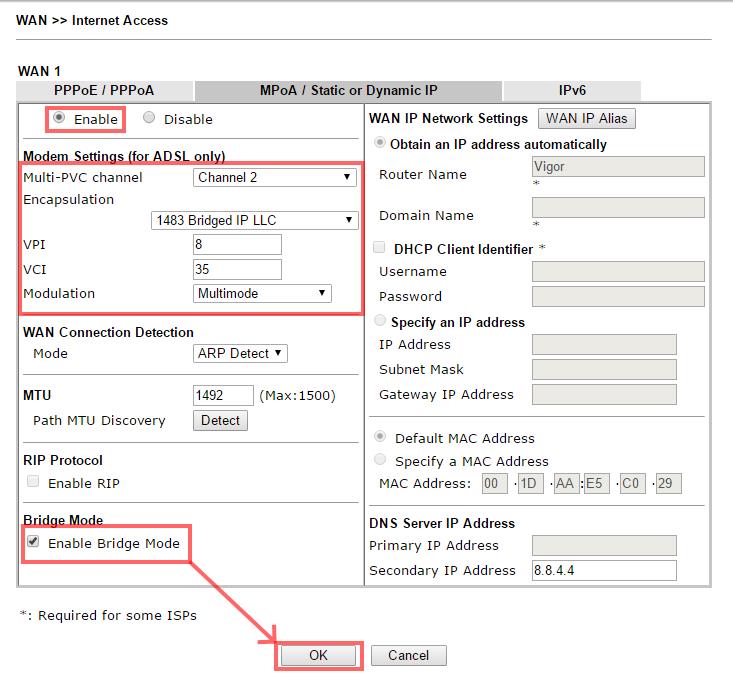Focus the MTU value field
Viewport: 733px width, 680px height.
(222, 395)
